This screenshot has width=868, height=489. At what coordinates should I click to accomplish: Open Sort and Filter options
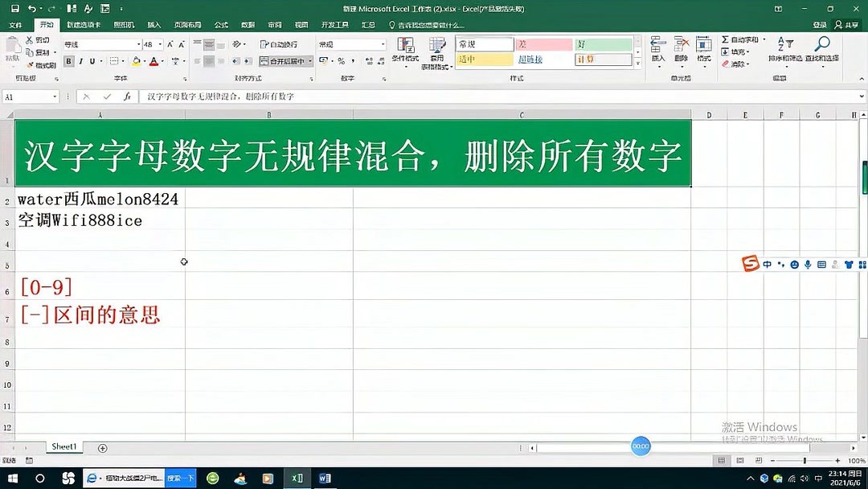[x=786, y=44]
